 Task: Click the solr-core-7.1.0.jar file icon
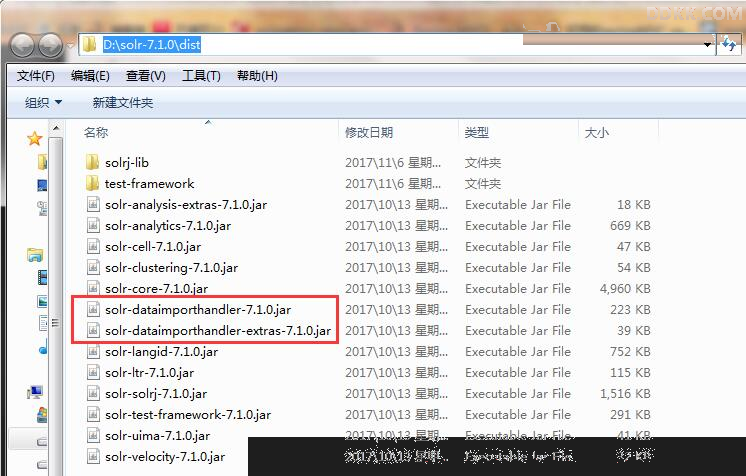click(93, 288)
